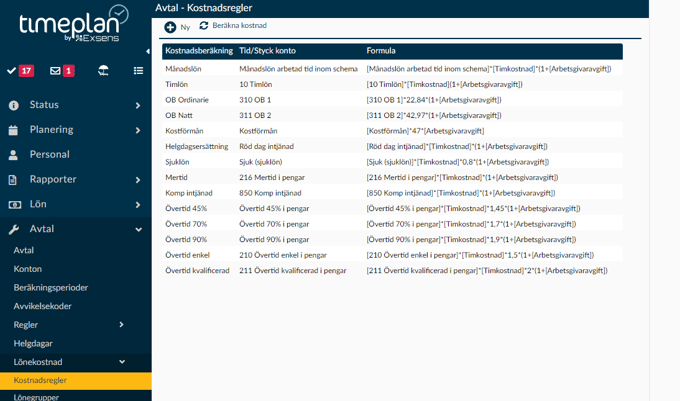Collapse the sidebar with the small arrow

coord(148,52)
